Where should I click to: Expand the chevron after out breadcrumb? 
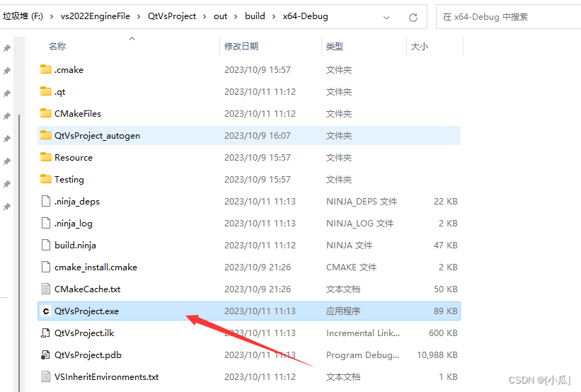coord(236,17)
